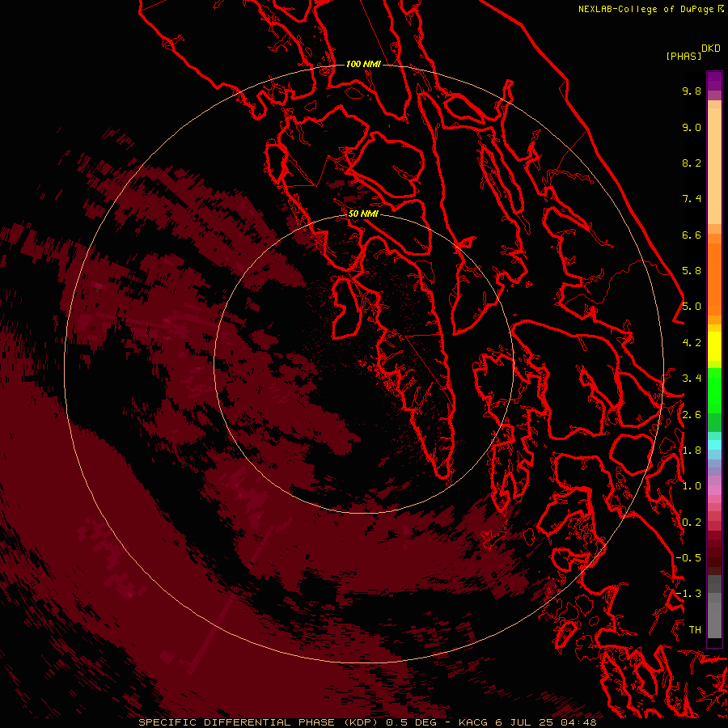
Task: Click the DKD label above color scale
Action: (711, 49)
